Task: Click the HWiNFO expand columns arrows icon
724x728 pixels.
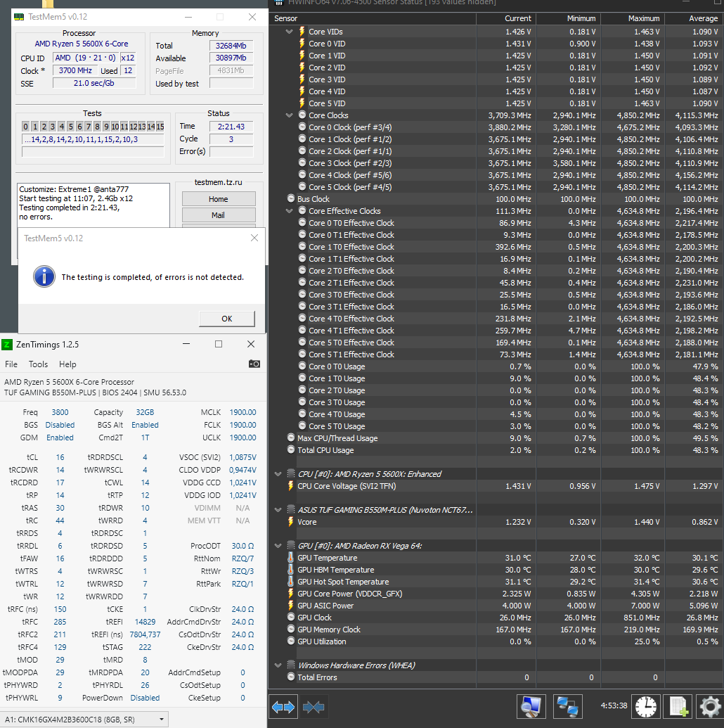Action: coord(283,707)
